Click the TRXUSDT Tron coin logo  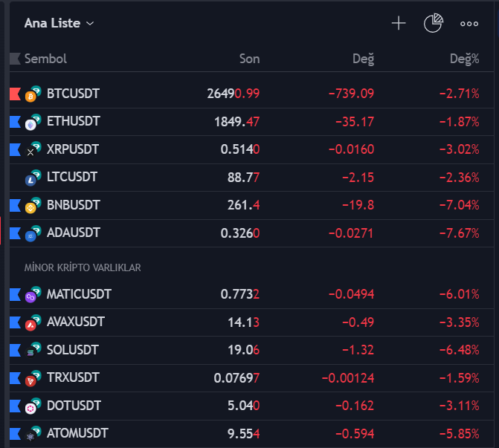[32, 379]
